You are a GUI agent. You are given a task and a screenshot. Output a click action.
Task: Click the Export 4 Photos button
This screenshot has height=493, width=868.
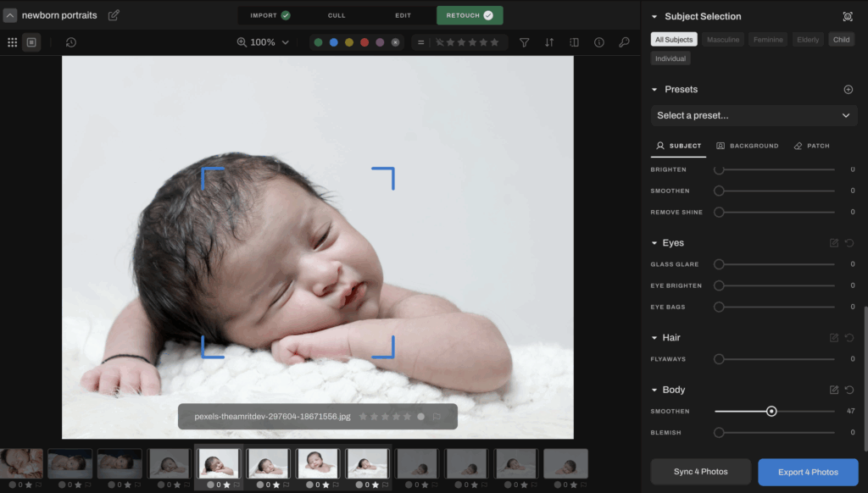[808, 472]
